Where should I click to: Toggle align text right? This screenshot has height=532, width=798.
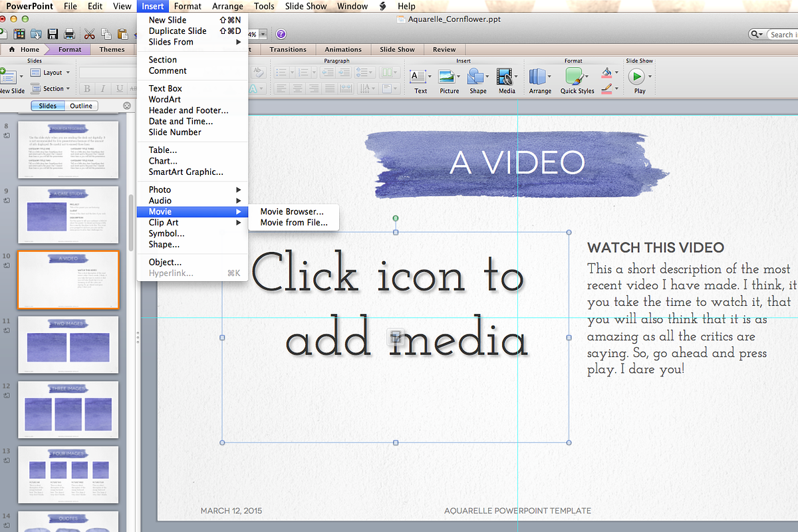pos(313,88)
